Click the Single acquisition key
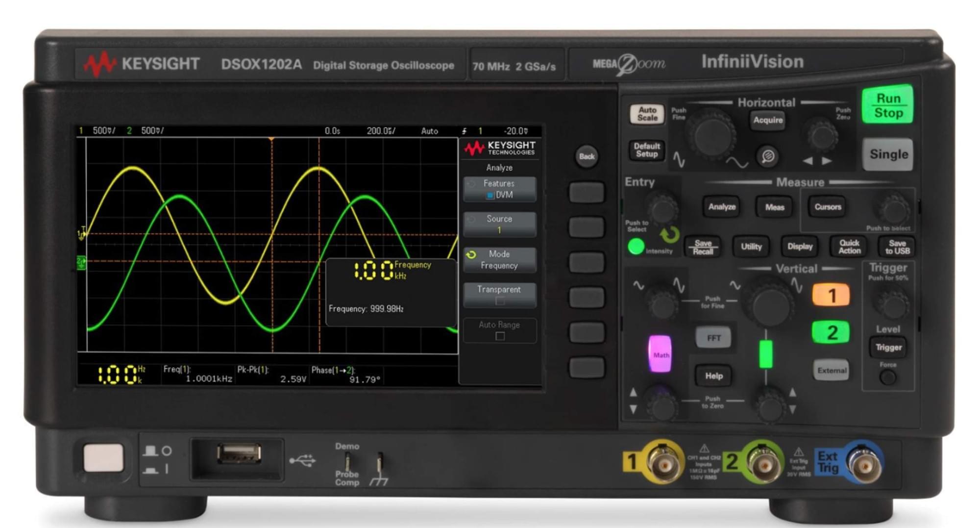Screen dimensions: 980x528 pyautogui.click(x=888, y=154)
